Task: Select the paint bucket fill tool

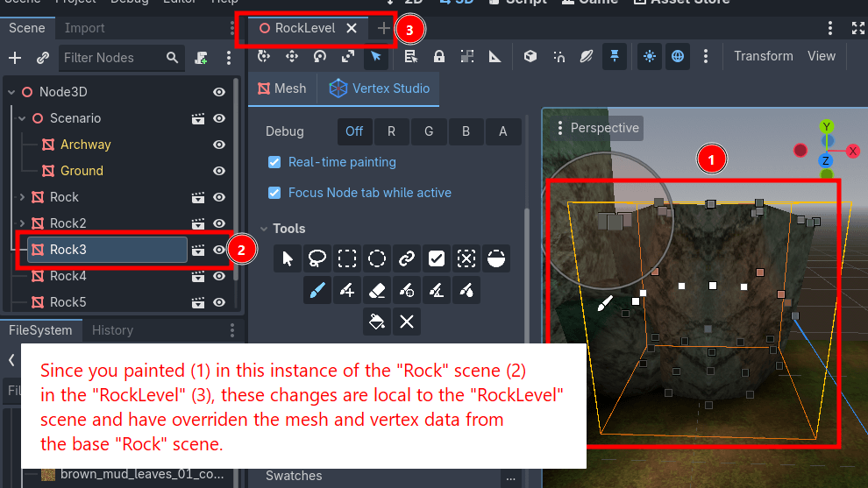Action: coord(377,322)
